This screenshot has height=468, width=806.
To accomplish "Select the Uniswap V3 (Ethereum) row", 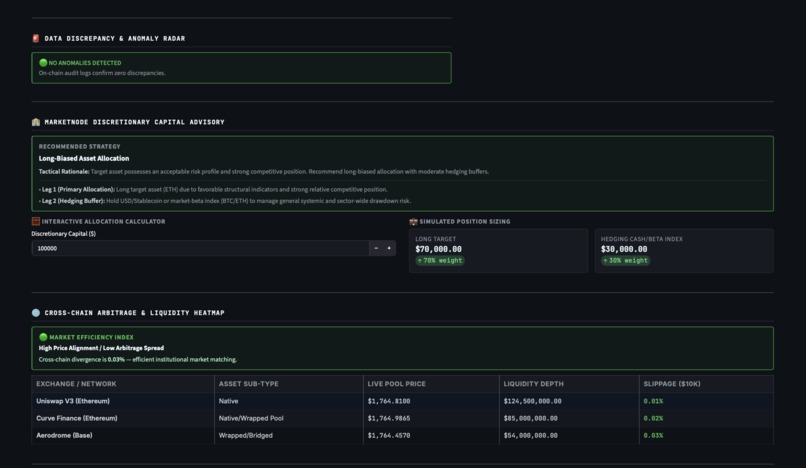I will 402,401.
